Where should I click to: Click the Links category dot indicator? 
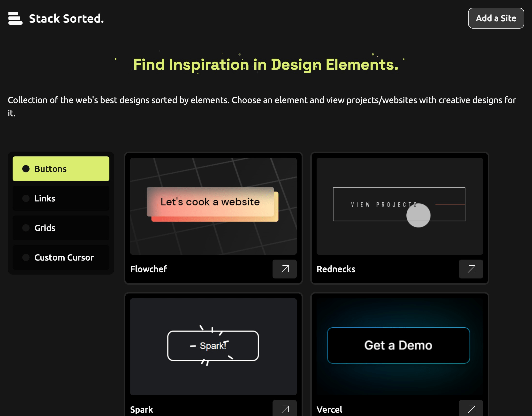(26, 198)
